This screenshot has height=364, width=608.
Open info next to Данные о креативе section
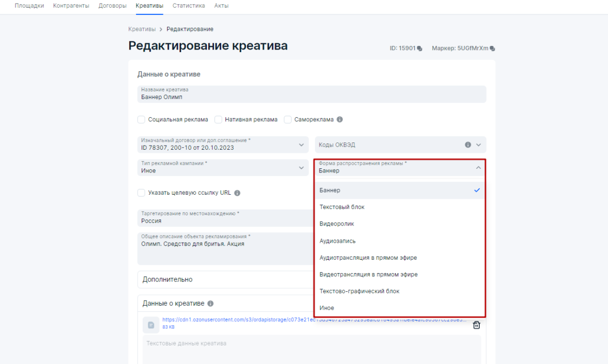210,304
